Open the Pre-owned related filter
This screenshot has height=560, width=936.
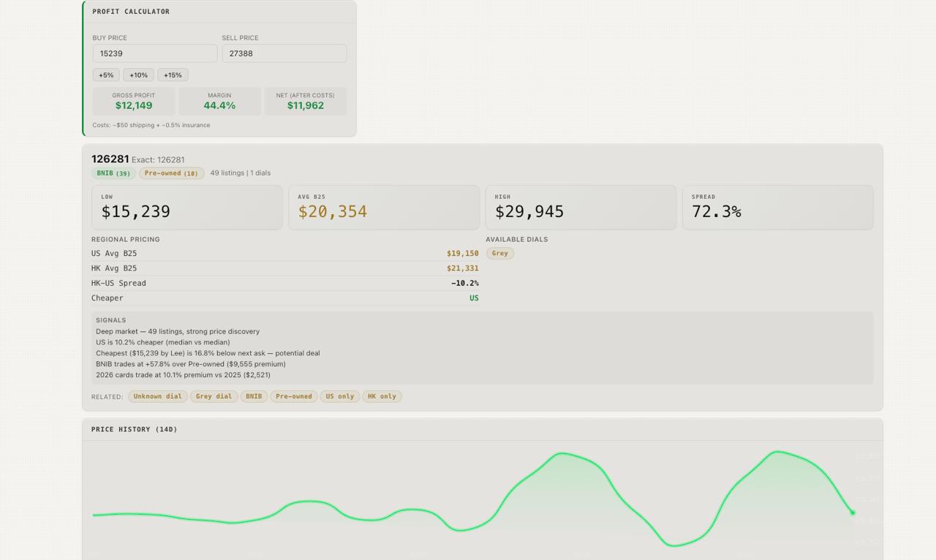pyautogui.click(x=294, y=396)
